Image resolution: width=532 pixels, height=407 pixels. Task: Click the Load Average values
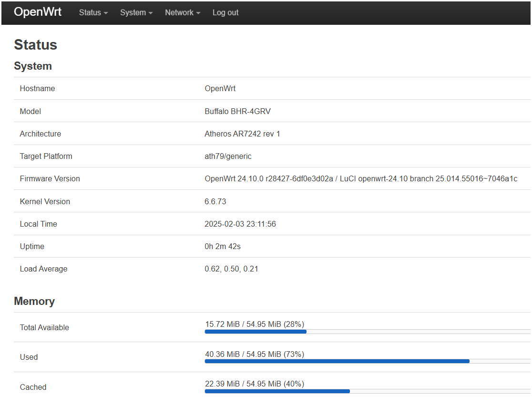[231, 269]
